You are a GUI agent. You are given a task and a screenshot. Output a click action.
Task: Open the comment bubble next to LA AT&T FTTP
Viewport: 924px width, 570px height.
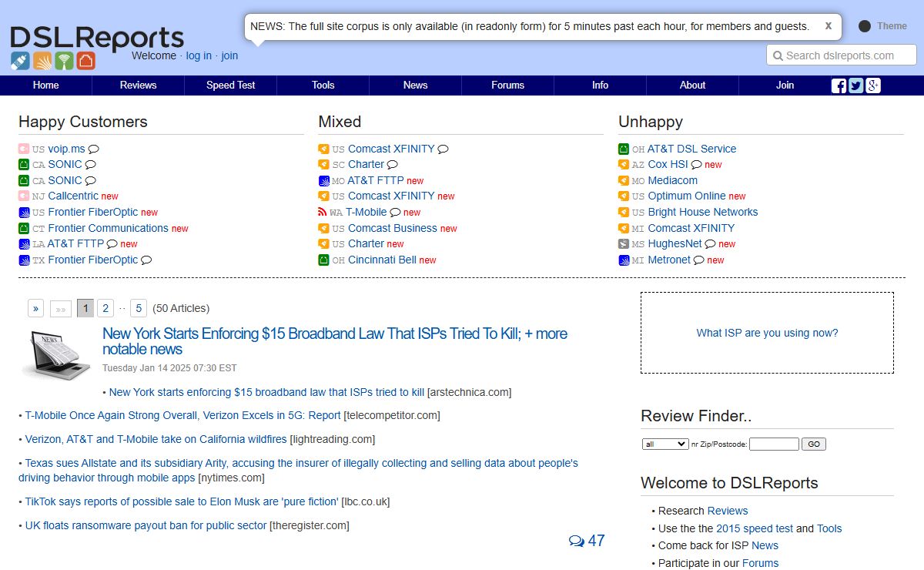[x=112, y=244]
